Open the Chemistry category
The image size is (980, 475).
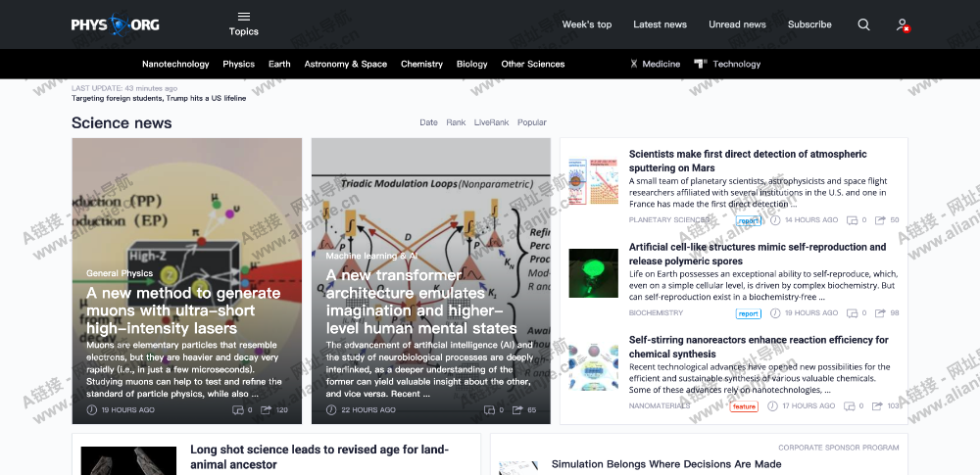click(421, 64)
